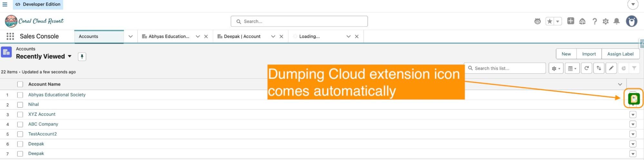Viewport: 644px width, 160px height.
Task: Check the Abhyas Educational Society row checkbox
Action: click(20, 95)
